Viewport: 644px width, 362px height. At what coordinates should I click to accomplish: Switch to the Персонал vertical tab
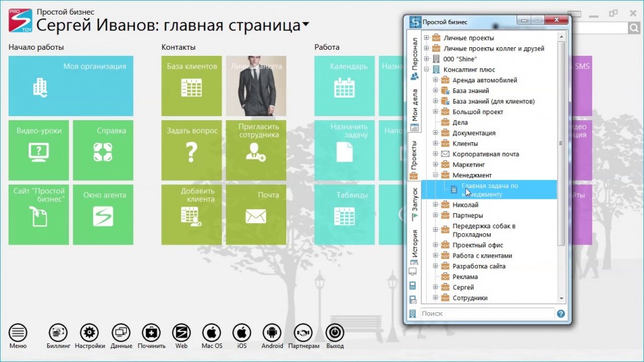coord(414,58)
